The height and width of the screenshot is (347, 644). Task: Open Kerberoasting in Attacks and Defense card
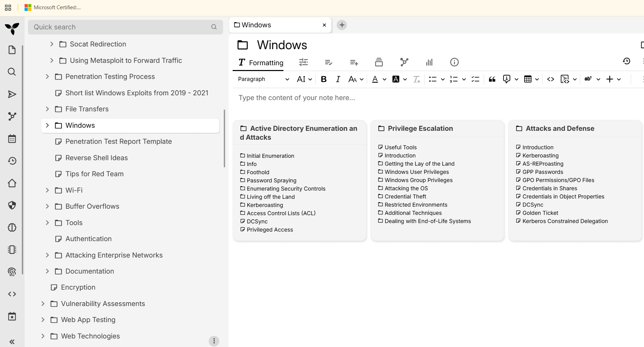(540, 155)
